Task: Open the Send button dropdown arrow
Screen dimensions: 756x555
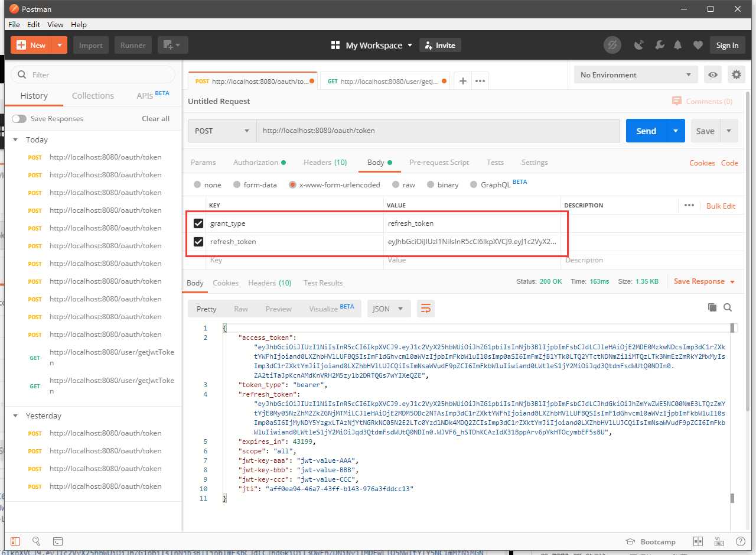Action: (x=676, y=131)
